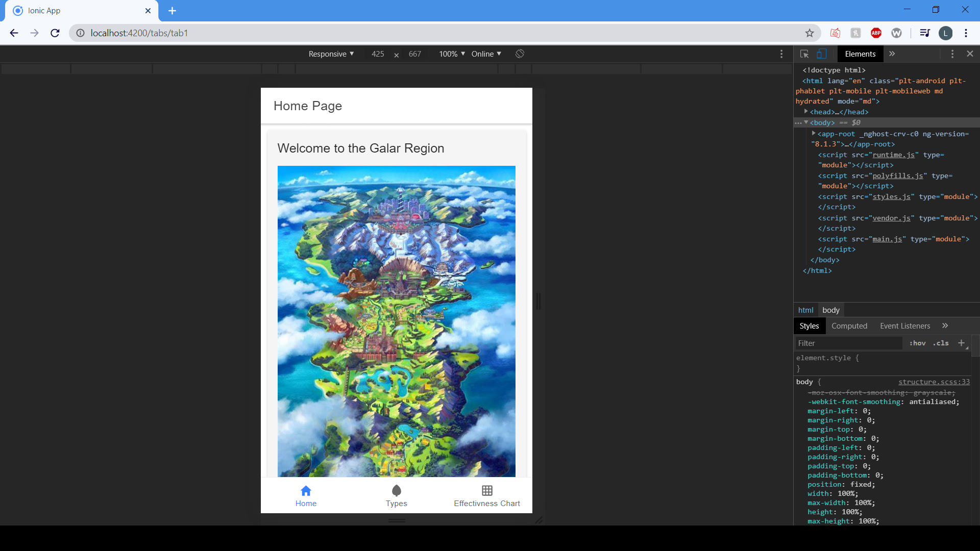Open the Responsive device dropdown

pyautogui.click(x=331, y=54)
